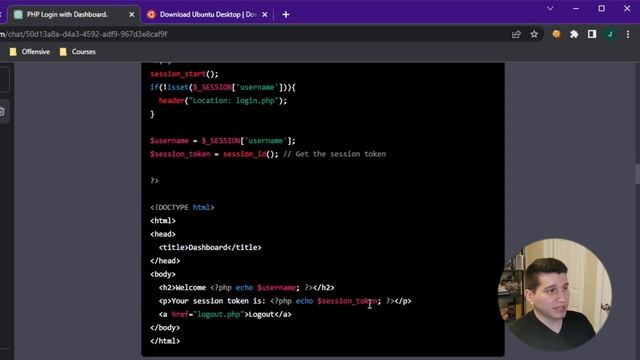Click the closing </html> tag line
Viewport: 640px width, 360px height.
[165, 341]
